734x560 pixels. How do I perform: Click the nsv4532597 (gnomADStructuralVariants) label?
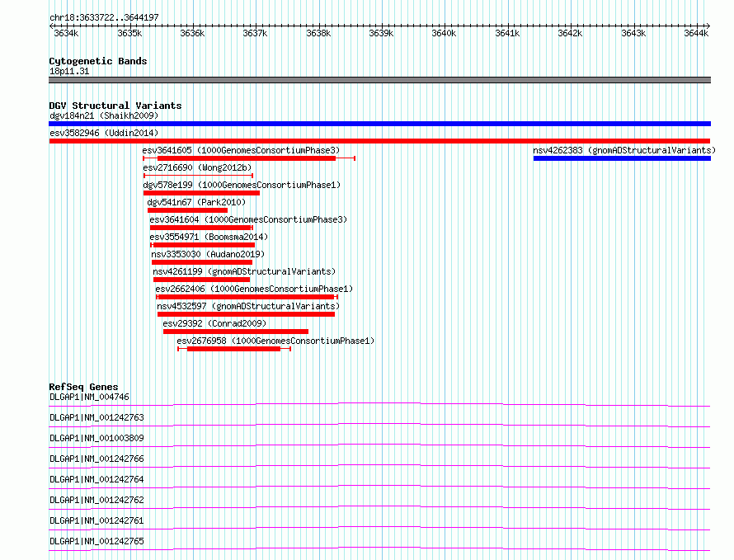(248, 306)
